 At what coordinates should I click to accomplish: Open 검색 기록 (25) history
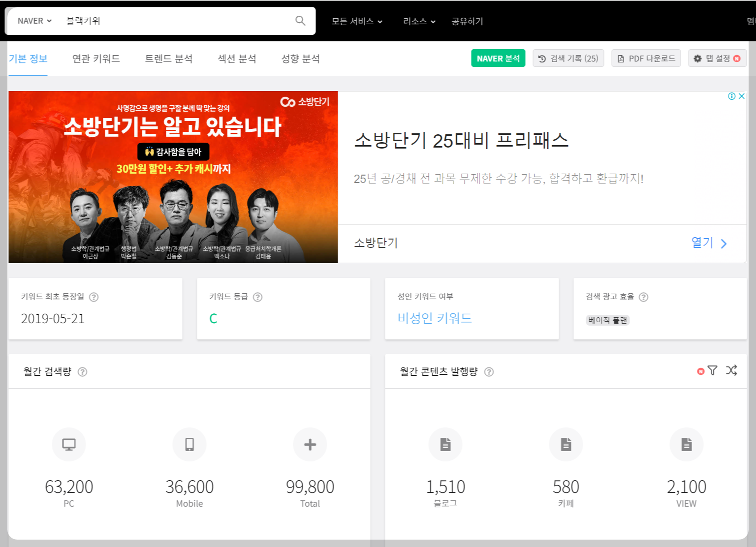pos(568,58)
